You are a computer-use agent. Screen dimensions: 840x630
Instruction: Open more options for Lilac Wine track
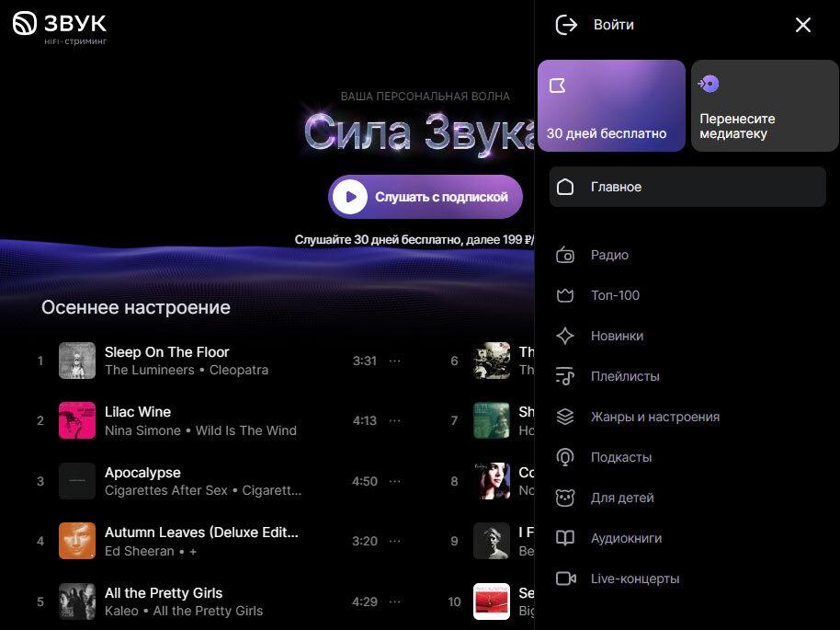tap(395, 420)
